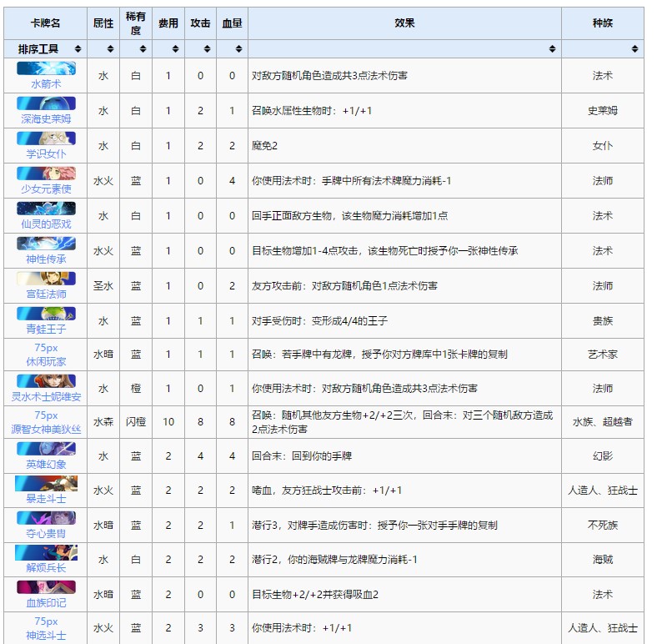The image size is (657, 644).
Task: Open the 少女元素使 card thumbnail image
Action: coord(46,174)
